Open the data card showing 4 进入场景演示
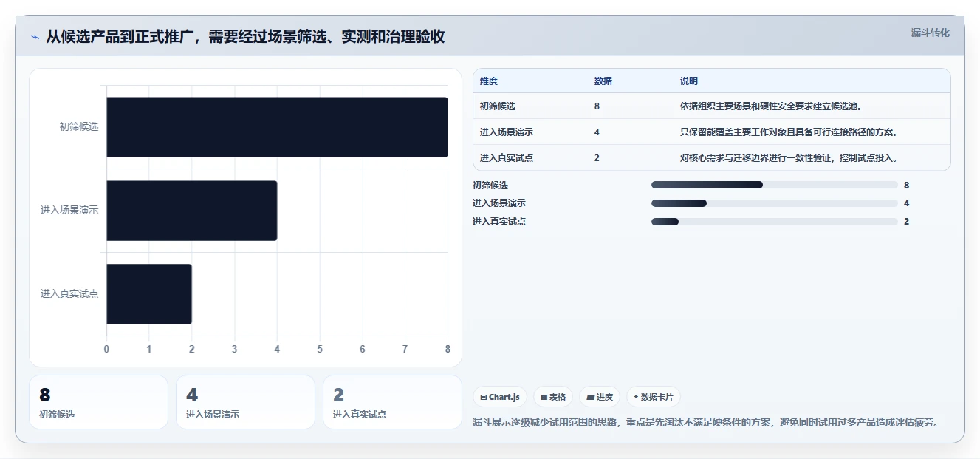Image resolution: width=980 pixels, height=459 pixels. click(245, 402)
